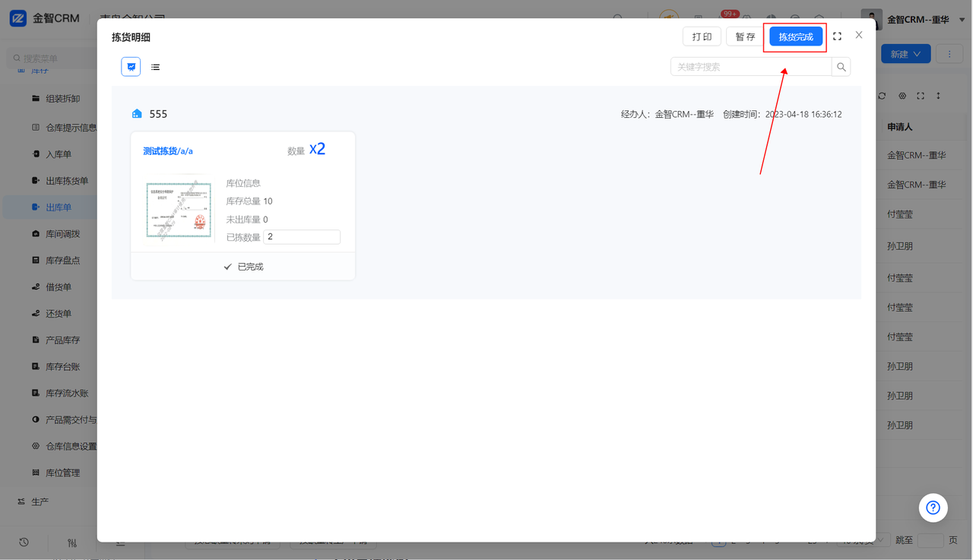This screenshot has height=560, width=973.
Task: Close the 拣货明细 dialog
Action: [859, 35]
